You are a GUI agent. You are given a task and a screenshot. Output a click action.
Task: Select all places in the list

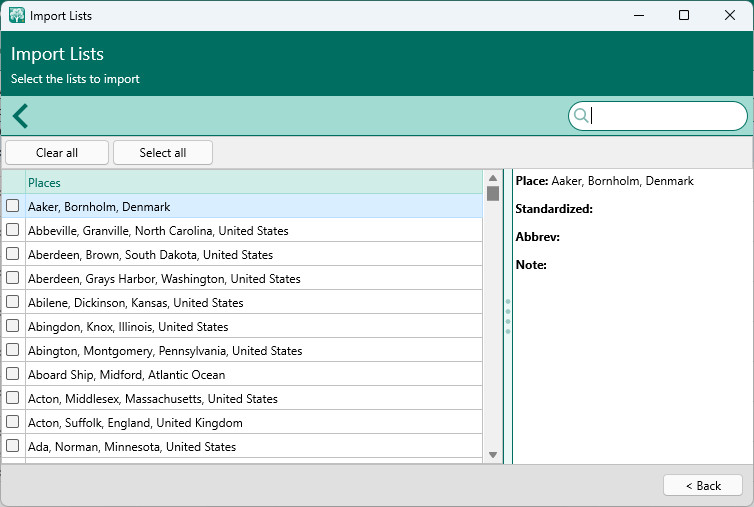163,152
